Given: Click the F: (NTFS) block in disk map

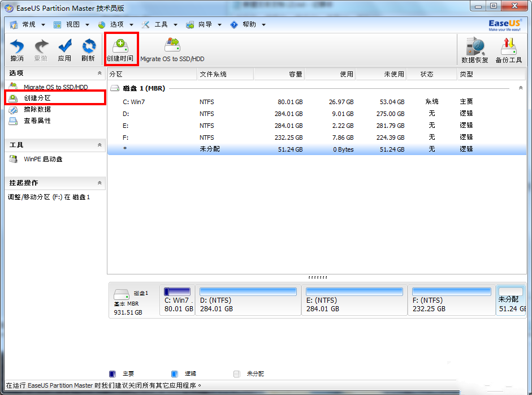Looking at the screenshot, I should coord(452,300).
